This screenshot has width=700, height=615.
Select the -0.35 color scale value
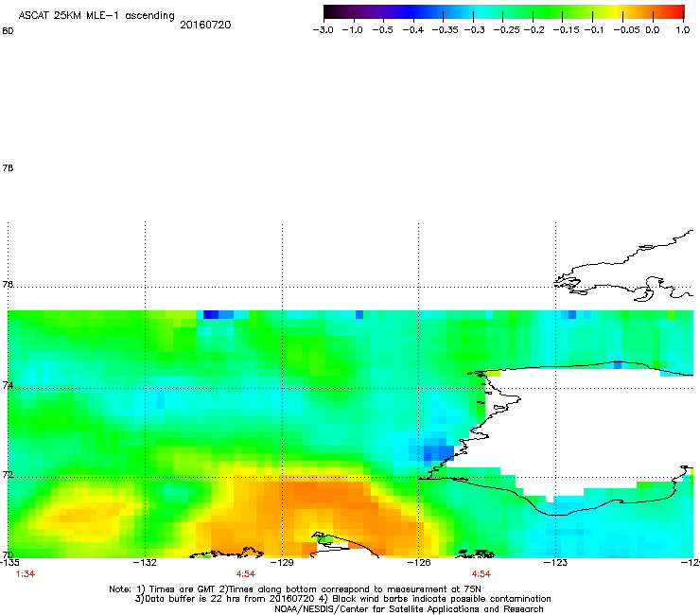click(446, 30)
